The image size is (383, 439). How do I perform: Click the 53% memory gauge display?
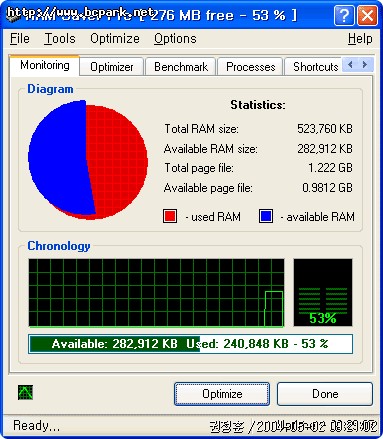point(323,292)
